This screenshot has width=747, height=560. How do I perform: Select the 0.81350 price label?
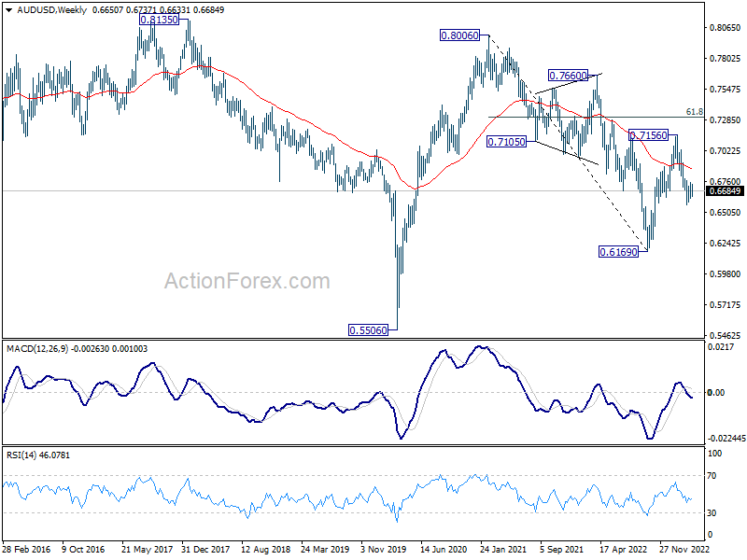(x=159, y=20)
